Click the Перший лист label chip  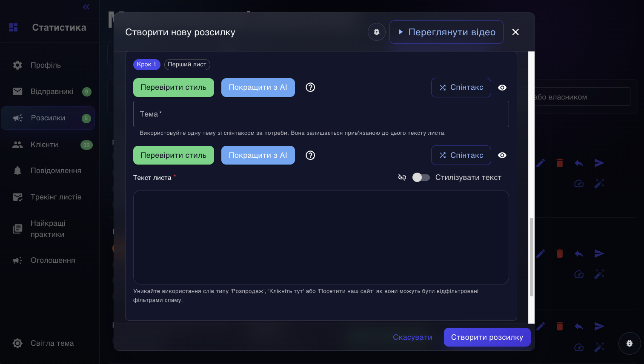[x=187, y=64]
